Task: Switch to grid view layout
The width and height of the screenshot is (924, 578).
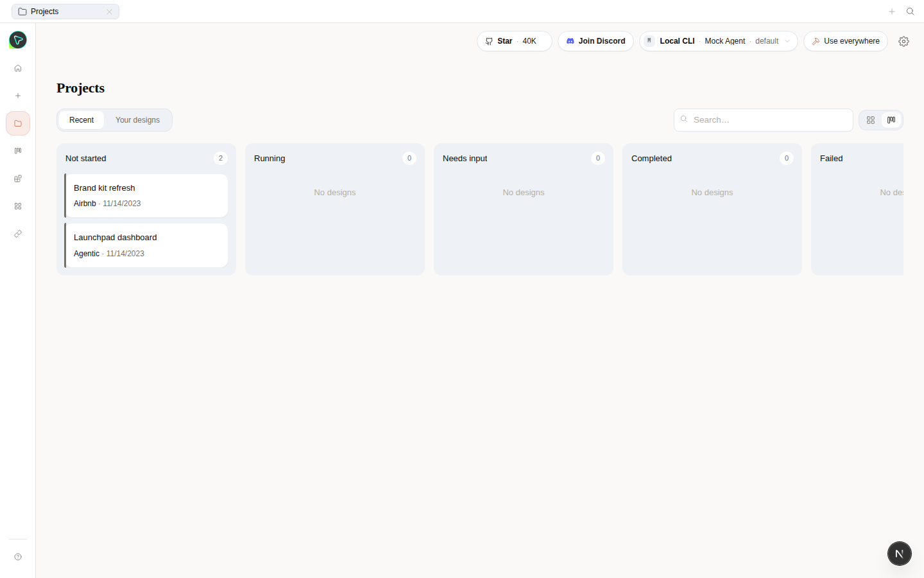Action: (x=871, y=120)
